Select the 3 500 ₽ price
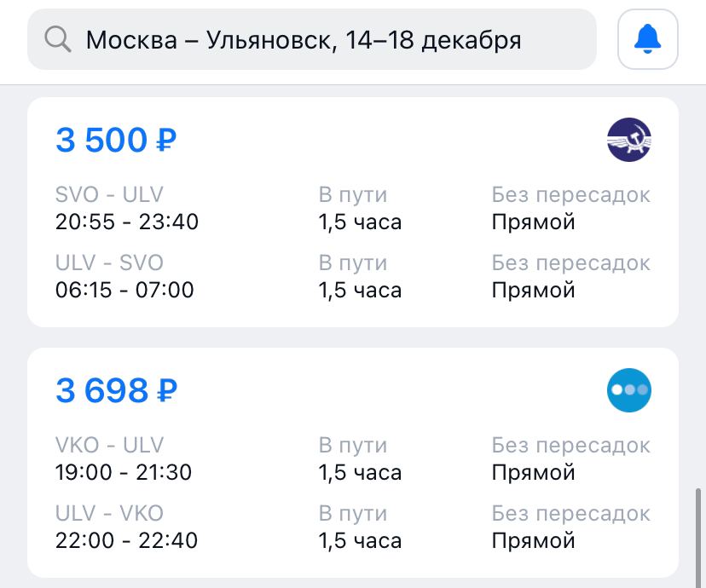Viewport: 706px width, 588px height. click(x=116, y=140)
